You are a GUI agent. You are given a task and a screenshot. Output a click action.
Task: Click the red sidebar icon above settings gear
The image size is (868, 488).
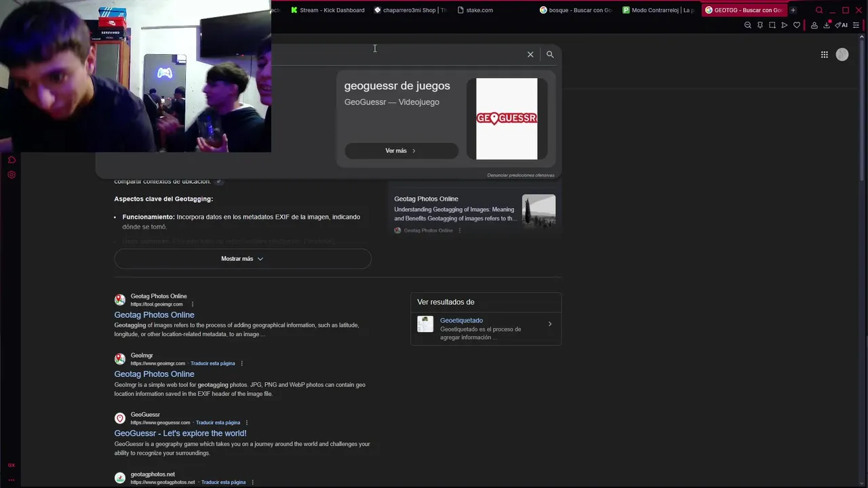[x=12, y=160]
